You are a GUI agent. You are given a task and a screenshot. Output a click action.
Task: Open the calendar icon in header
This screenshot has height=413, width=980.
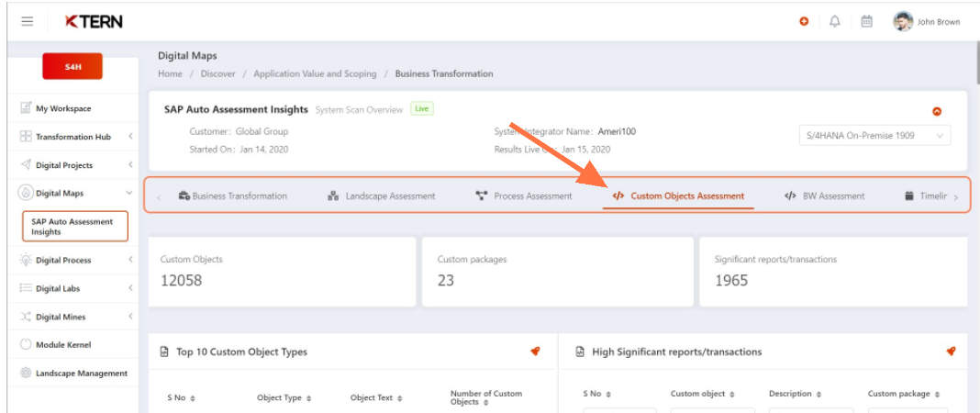pyautogui.click(x=867, y=21)
